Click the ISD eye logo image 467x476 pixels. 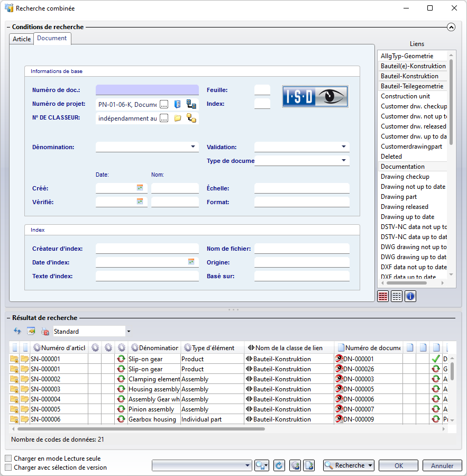click(x=315, y=97)
